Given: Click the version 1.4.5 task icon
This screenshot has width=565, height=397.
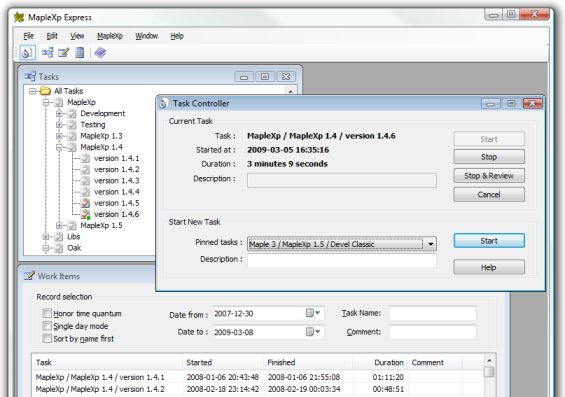Looking at the screenshot, I should coord(85,203).
